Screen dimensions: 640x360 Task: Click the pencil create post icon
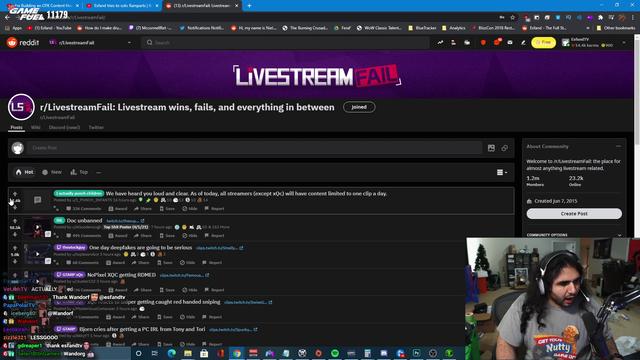coord(523,42)
